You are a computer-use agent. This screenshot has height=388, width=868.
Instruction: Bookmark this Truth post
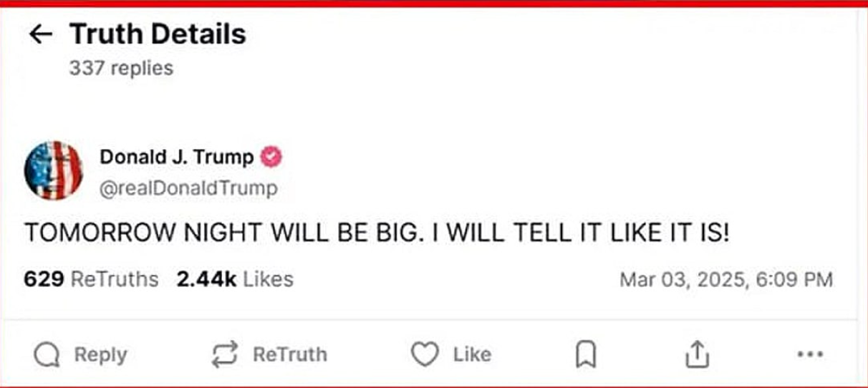coord(585,355)
